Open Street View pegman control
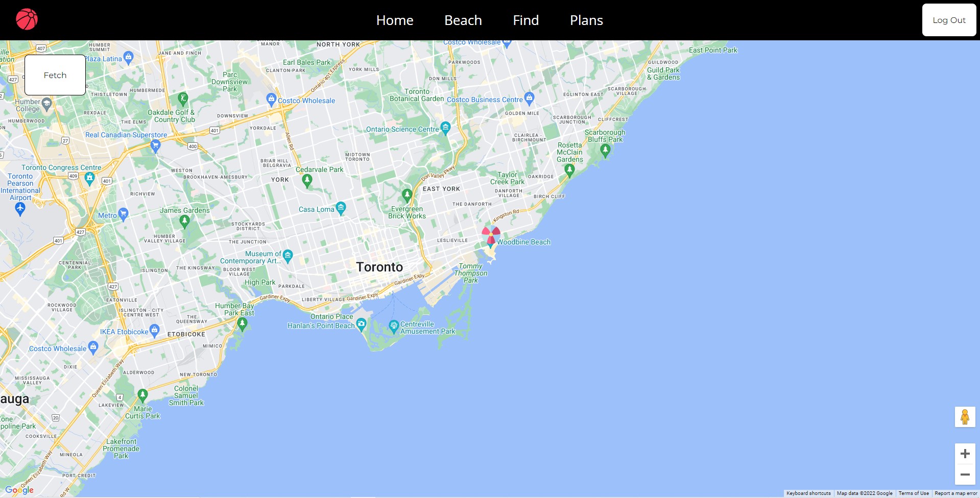This screenshot has height=498, width=980. click(x=965, y=417)
